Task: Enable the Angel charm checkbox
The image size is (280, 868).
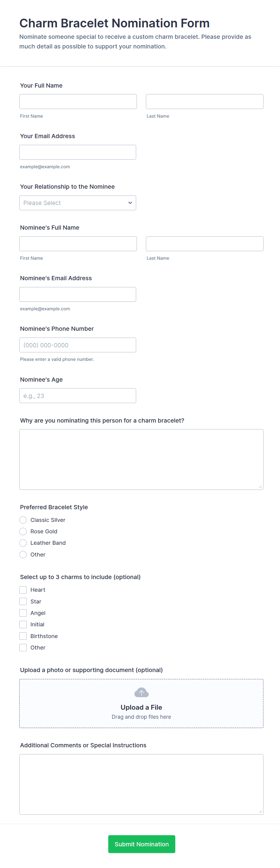Action: [23, 613]
